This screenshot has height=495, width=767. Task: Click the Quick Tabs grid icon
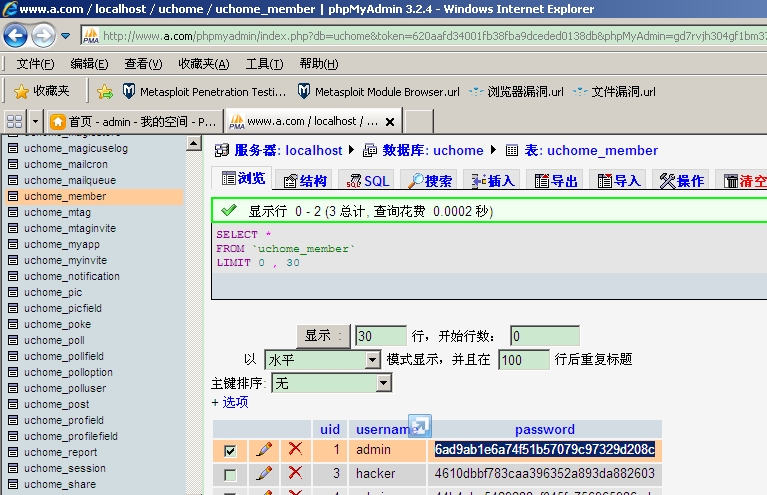[14, 121]
